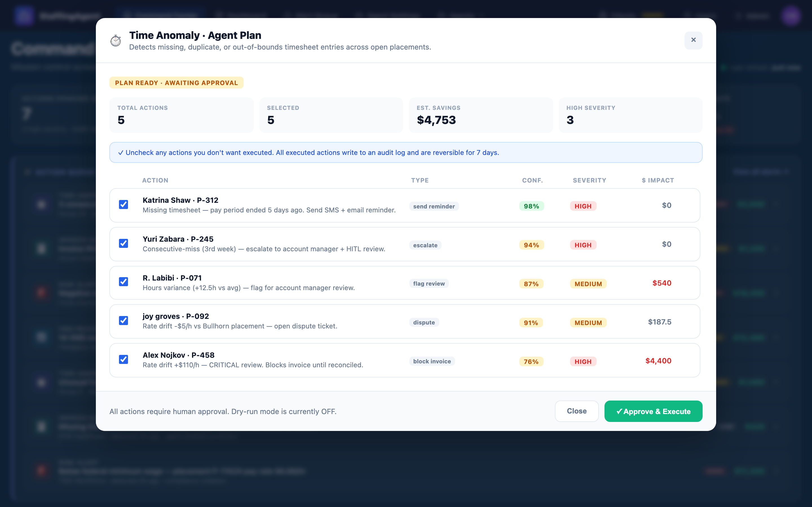Click the block invoice type tag
The width and height of the screenshot is (812, 507).
pyautogui.click(x=432, y=361)
